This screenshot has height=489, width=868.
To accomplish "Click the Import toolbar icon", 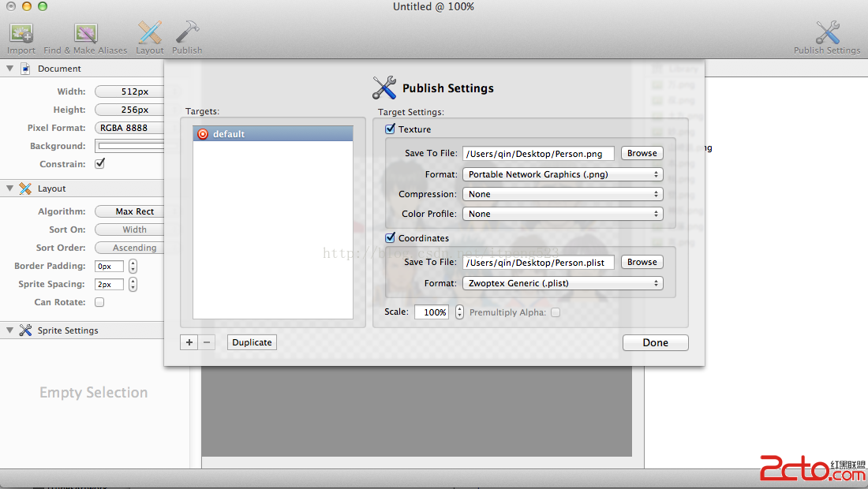I will pyautogui.click(x=21, y=34).
